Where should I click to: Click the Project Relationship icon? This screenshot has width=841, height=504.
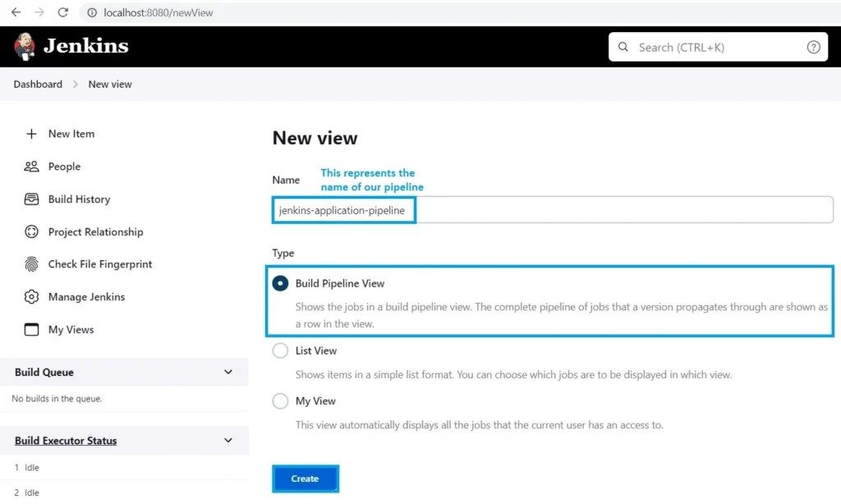32,231
